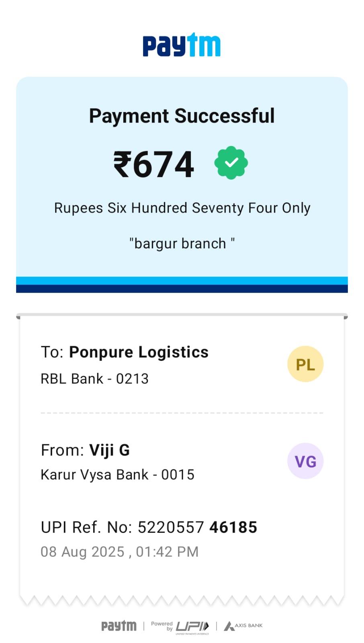Click the amount in words text
This screenshot has height=643, width=364.
(182, 208)
